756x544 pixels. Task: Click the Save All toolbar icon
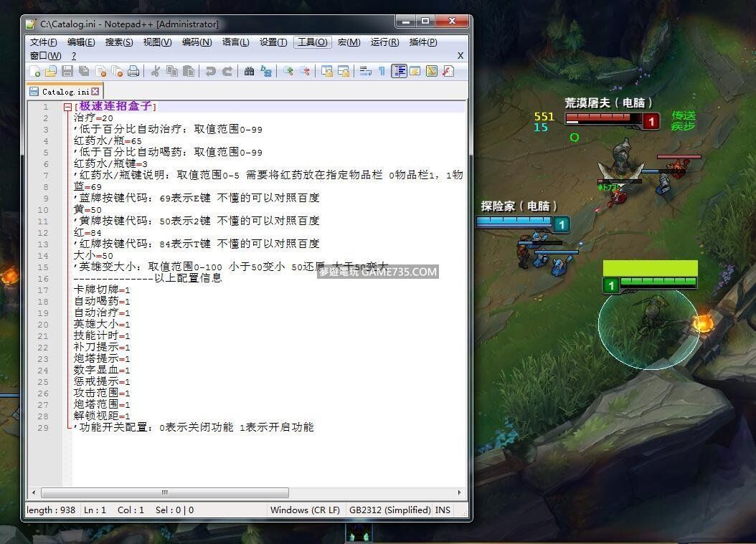[x=84, y=72]
